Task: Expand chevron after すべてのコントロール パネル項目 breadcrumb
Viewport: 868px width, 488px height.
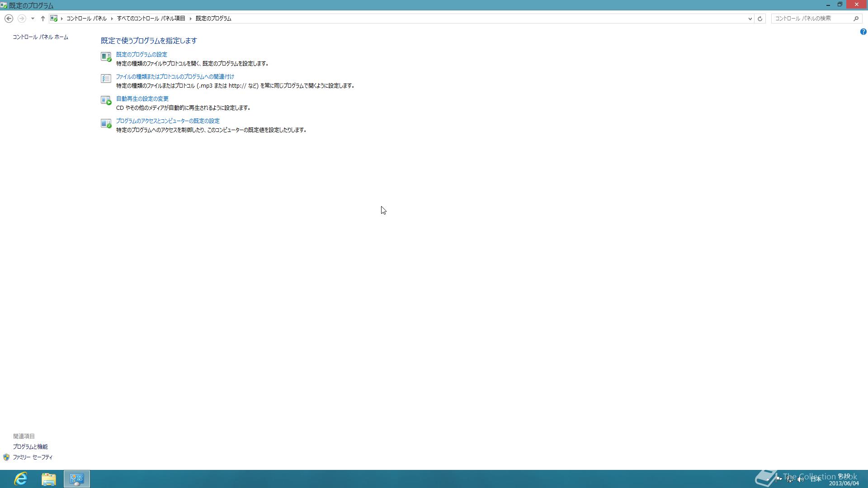Action: click(191, 19)
